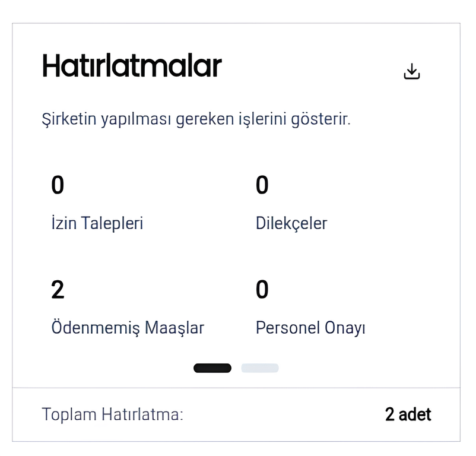Activate the first carousel page indicator
476x456 pixels.
coord(211,368)
